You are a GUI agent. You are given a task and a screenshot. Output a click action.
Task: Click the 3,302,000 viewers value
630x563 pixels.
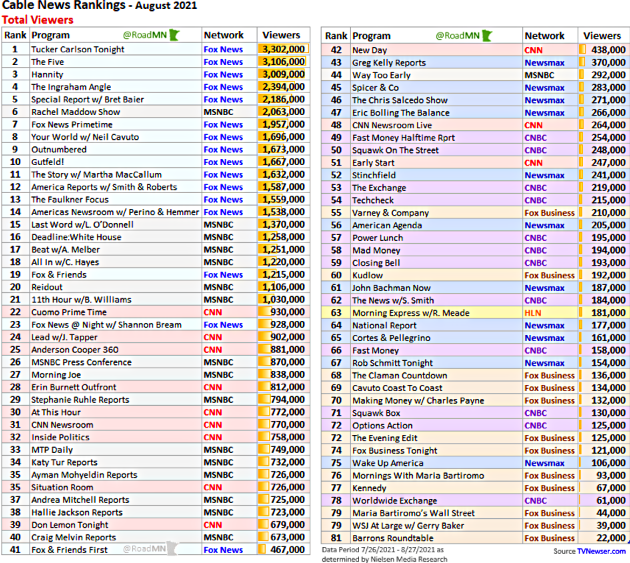(x=283, y=49)
